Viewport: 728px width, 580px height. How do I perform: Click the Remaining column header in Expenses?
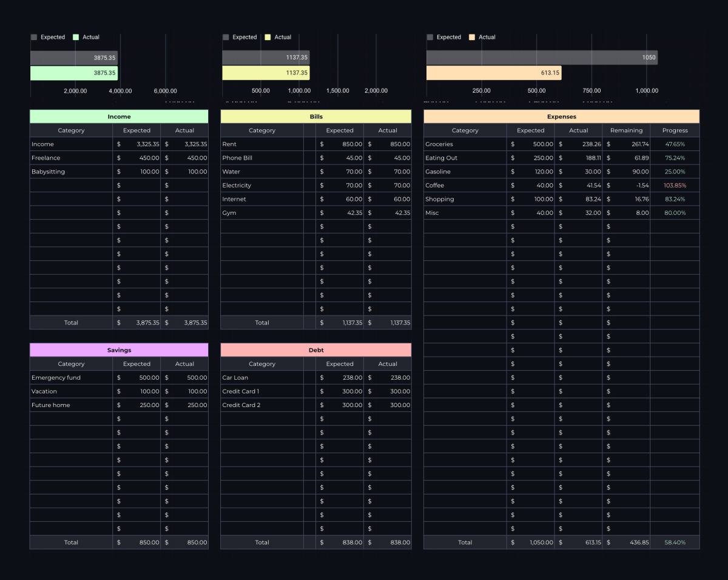(x=626, y=130)
